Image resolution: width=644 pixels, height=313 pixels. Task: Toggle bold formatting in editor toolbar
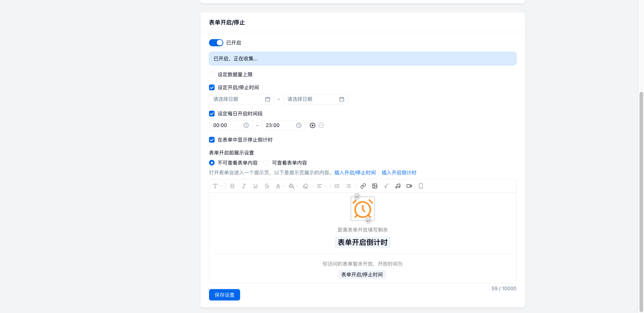(x=232, y=186)
